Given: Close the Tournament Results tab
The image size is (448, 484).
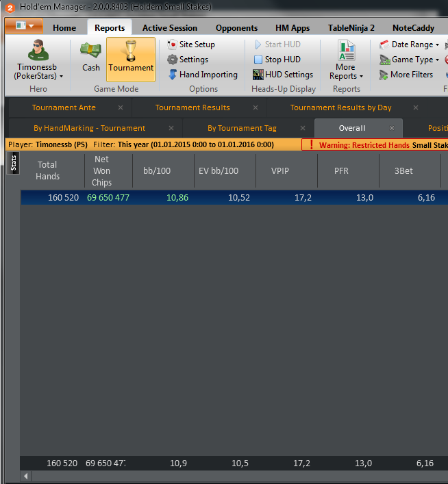Looking at the screenshot, I should [x=256, y=107].
